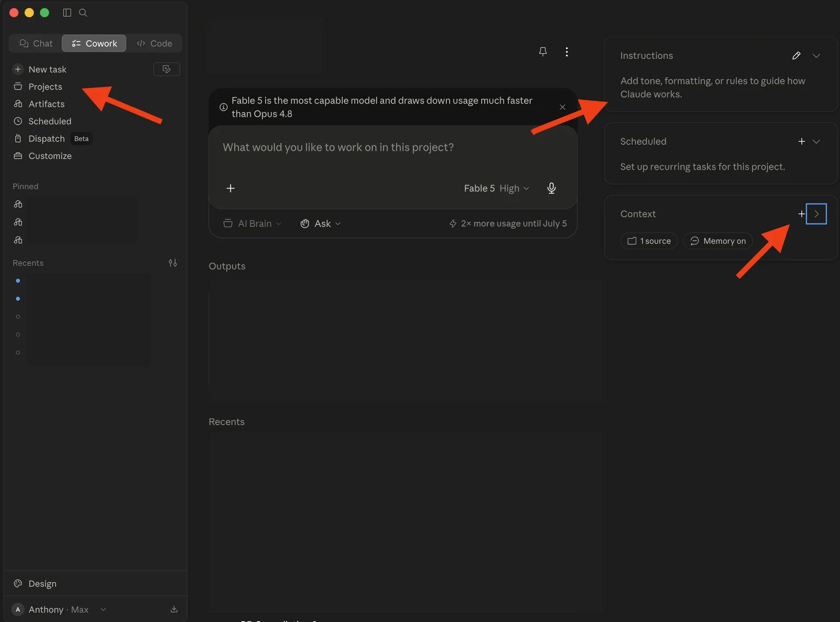Click the Instructions placeholder text
Screen dimensions: 840x622
pyautogui.click(x=712, y=88)
